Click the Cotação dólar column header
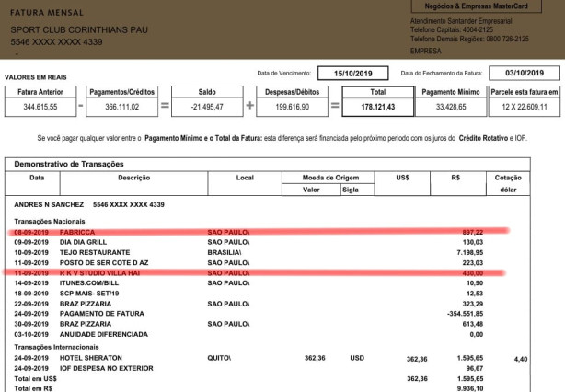565x392 pixels. (x=508, y=183)
